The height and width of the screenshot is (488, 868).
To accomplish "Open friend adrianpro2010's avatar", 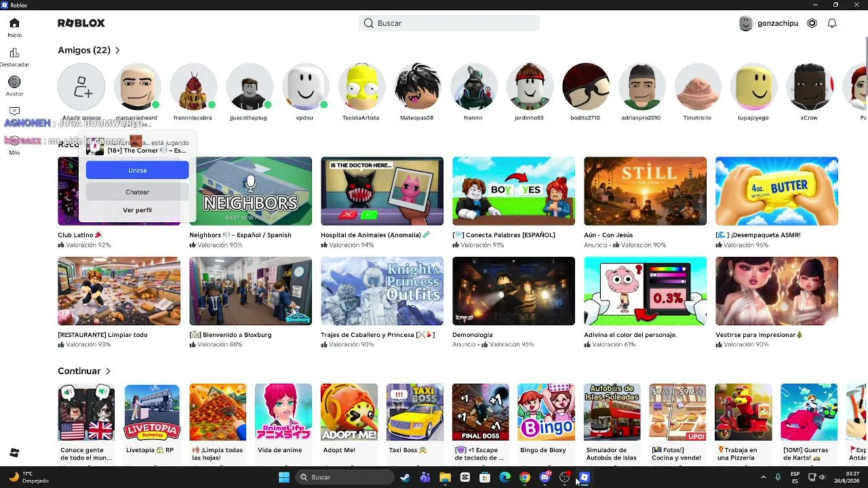I will pyautogui.click(x=642, y=87).
